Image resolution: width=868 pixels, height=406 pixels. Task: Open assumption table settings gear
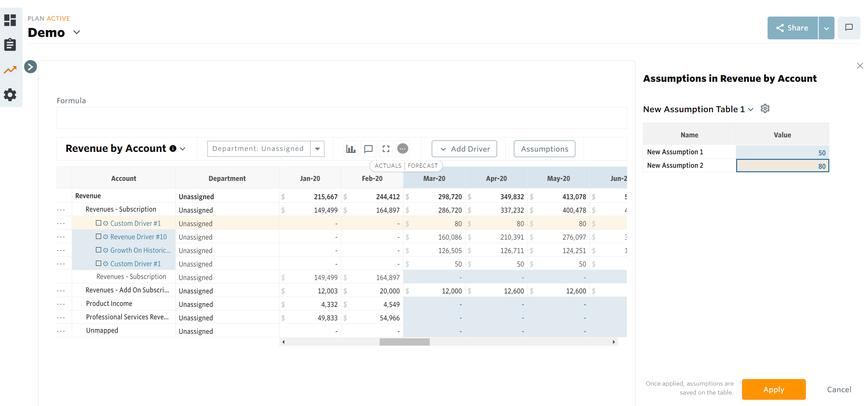coord(765,109)
